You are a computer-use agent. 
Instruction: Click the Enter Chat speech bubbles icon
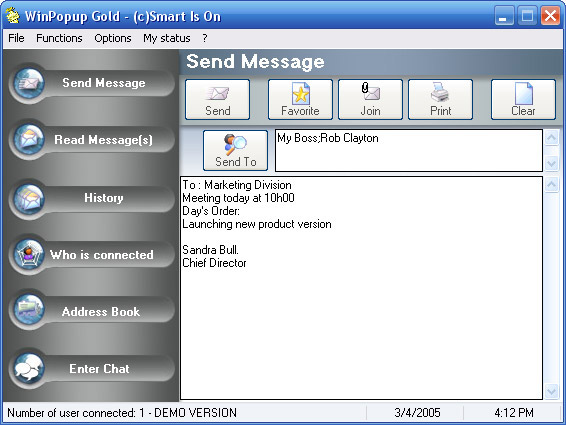(x=29, y=368)
